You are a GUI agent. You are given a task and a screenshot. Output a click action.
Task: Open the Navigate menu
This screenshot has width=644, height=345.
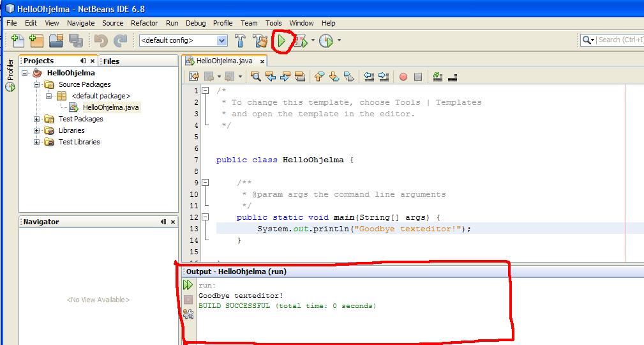[x=81, y=23]
